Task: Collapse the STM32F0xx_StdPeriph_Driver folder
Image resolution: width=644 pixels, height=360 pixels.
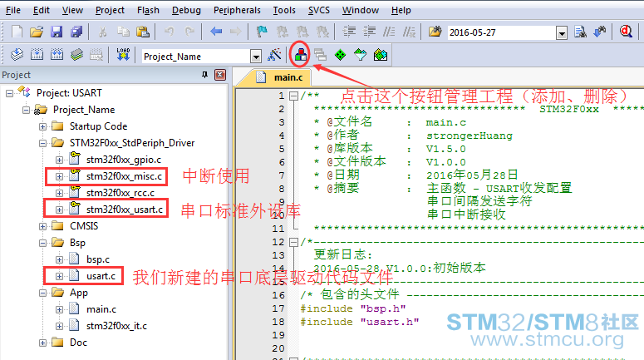Action: pos(42,143)
